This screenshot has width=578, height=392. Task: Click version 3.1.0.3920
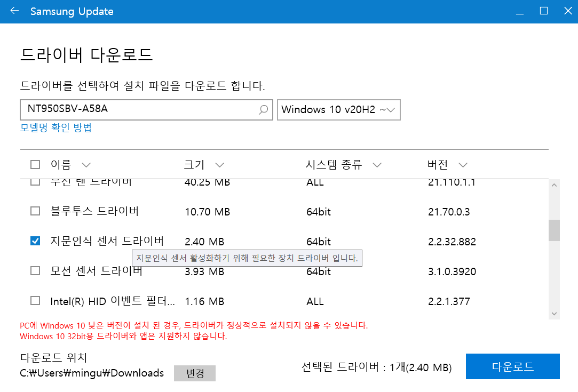pos(452,271)
